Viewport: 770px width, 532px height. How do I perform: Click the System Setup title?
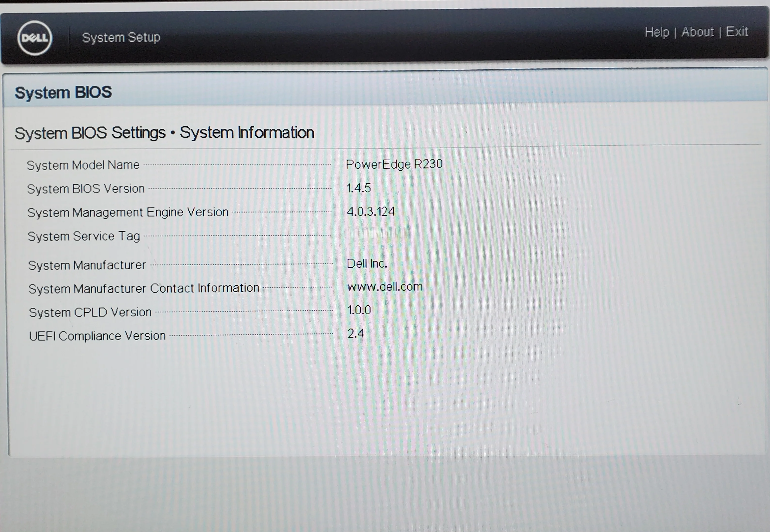121,37
